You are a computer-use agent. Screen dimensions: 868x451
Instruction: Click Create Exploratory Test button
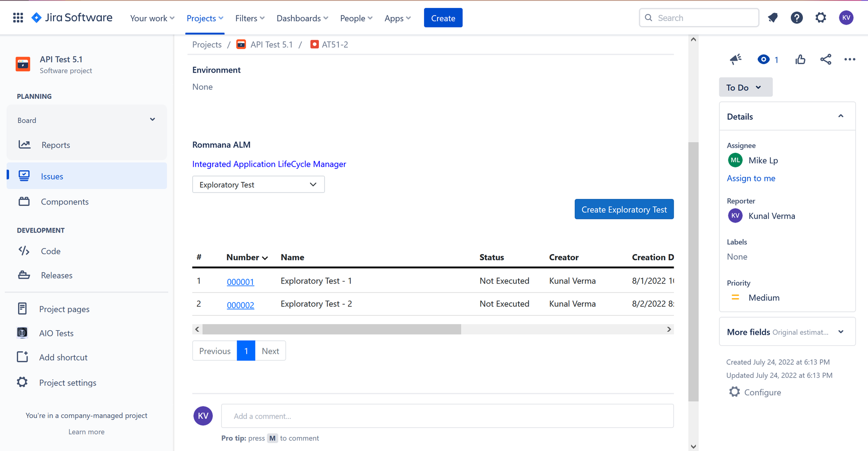(624, 209)
